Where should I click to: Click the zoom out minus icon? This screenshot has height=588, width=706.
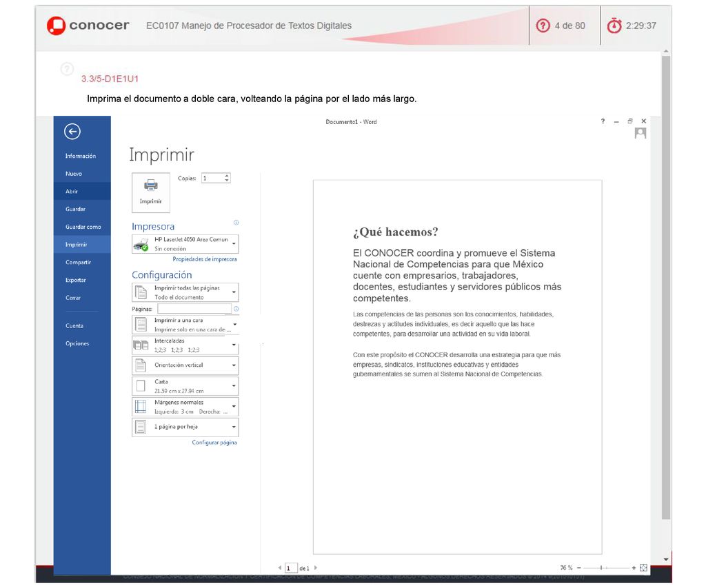click(579, 568)
